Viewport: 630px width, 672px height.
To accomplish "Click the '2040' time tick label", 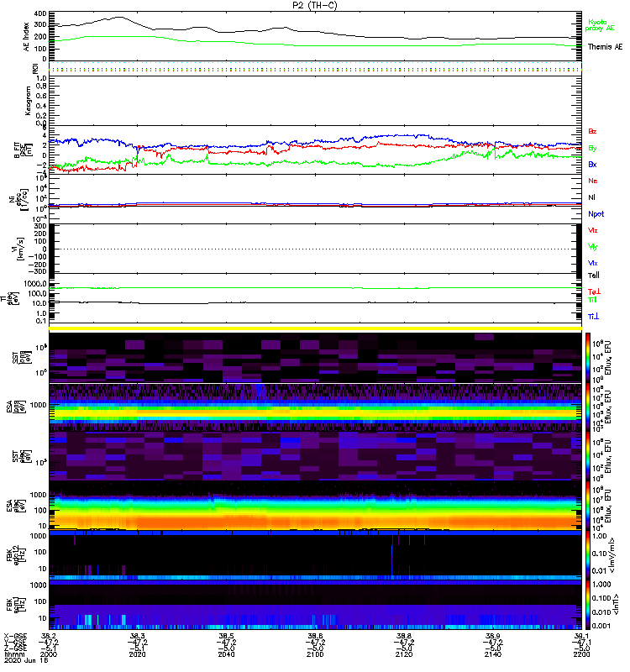I will pos(226,654).
